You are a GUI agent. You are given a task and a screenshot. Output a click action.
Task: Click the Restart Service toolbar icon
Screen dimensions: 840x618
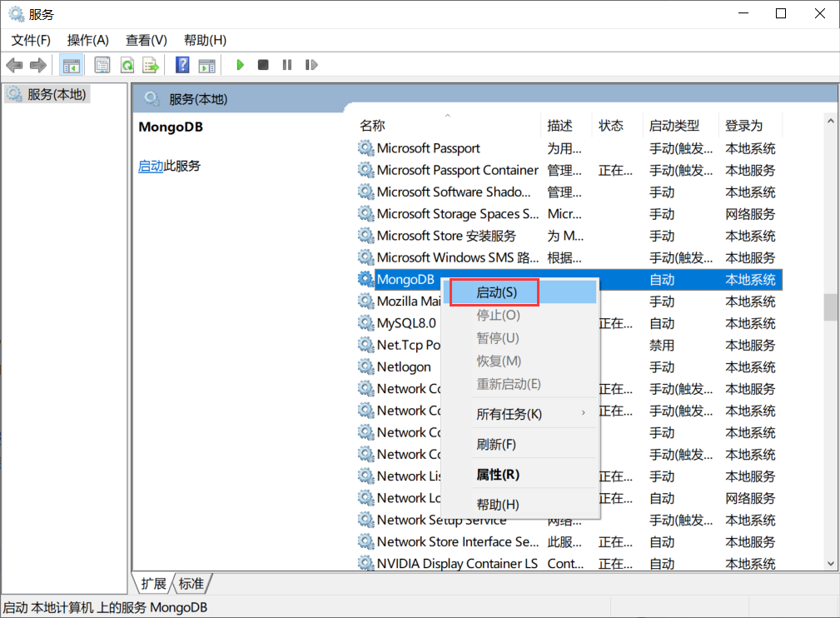[311, 65]
